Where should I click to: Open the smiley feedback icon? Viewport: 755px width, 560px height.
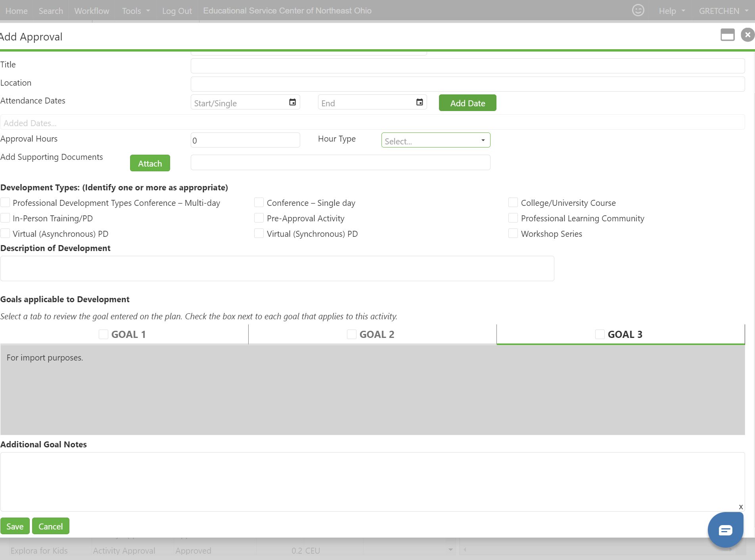(x=638, y=10)
